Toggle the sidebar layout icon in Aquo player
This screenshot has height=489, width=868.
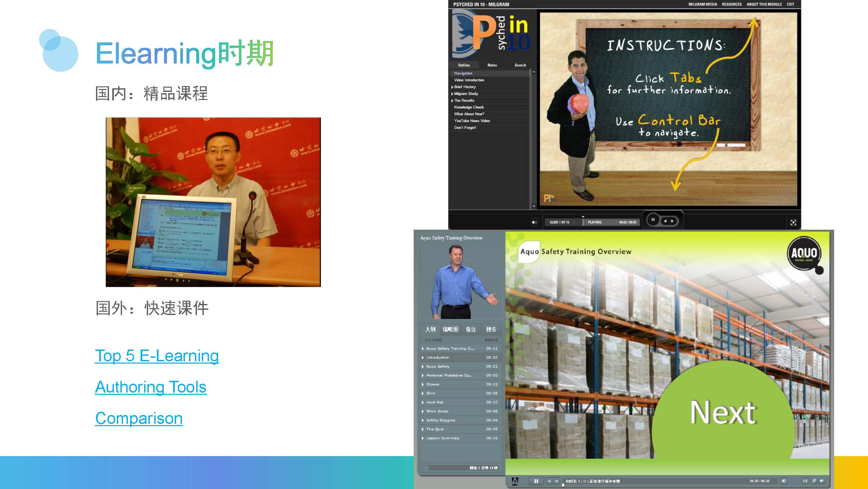(x=822, y=481)
